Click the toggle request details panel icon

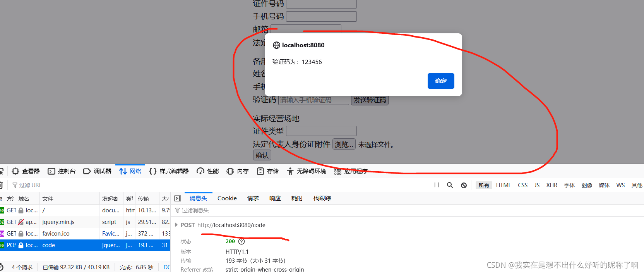[178, 198]
